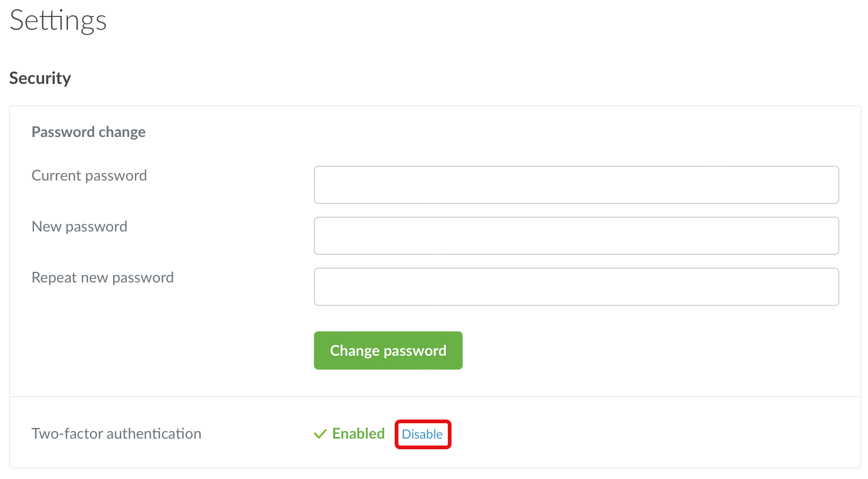Click the green Enabled checkmark icon
Viewport: 868px width, 479px height.
coord(320,434)
